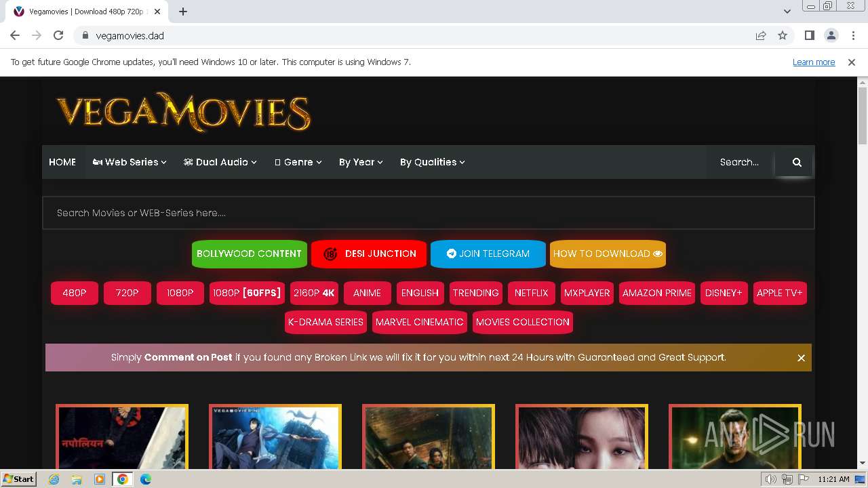Click the Search Movies or WEB-Series box
Screen dimensions: 868x488
click(x=429, y=213)
